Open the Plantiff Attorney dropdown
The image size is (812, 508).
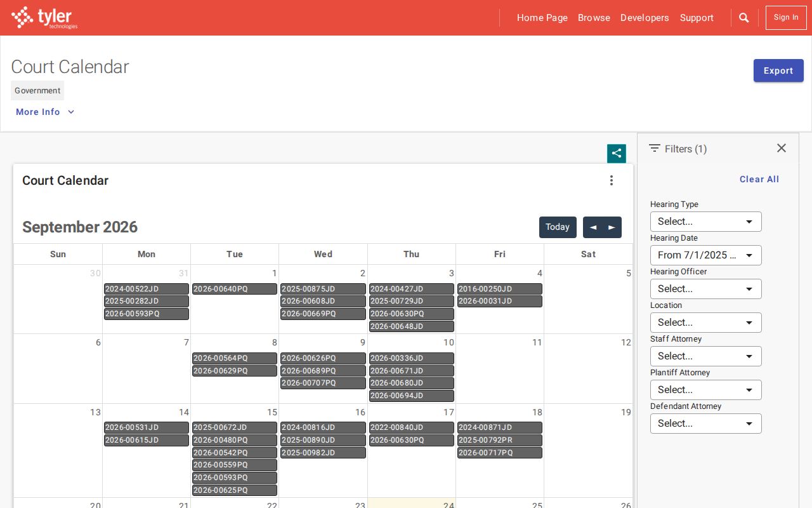[x=706, y=390]
